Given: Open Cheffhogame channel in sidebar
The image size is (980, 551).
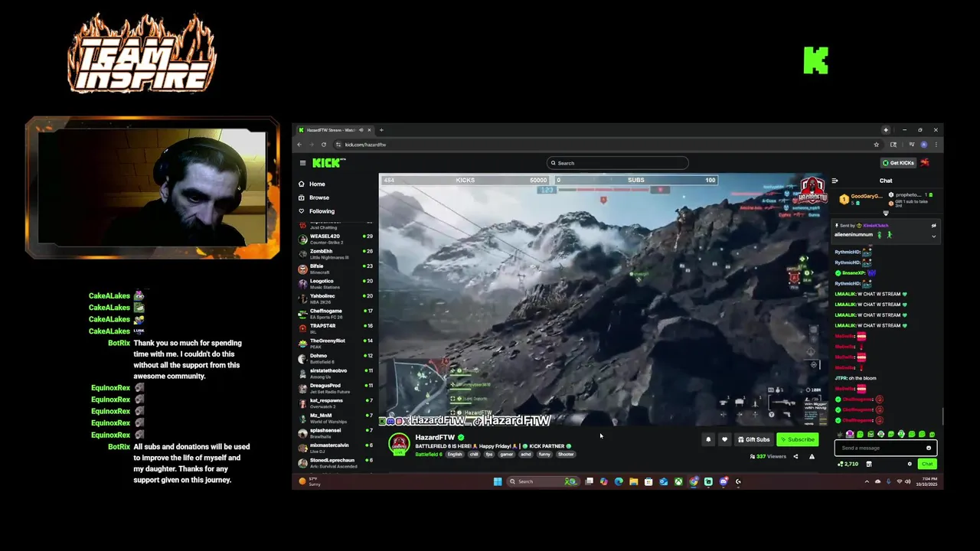Looking at the screenshot, I should (335, 314).
